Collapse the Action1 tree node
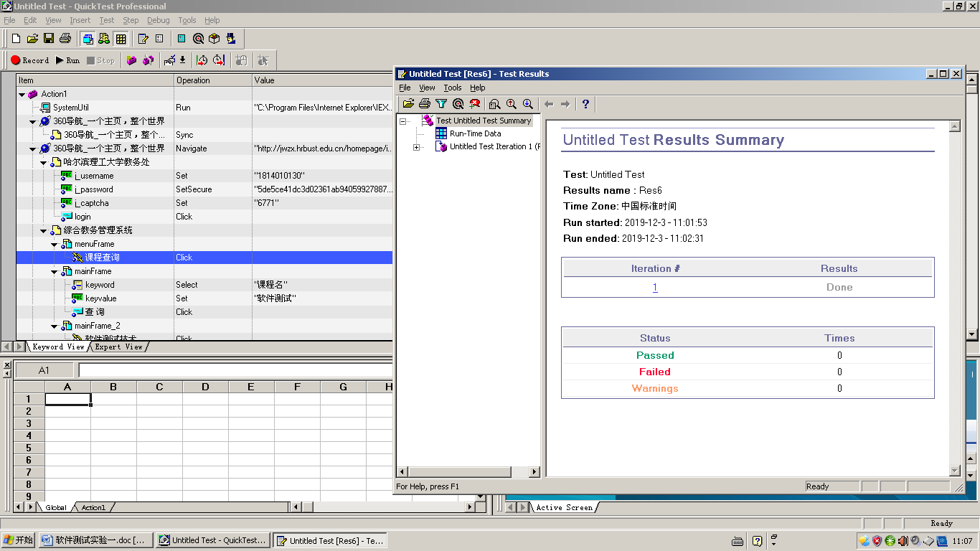 [x=22, y=94]
